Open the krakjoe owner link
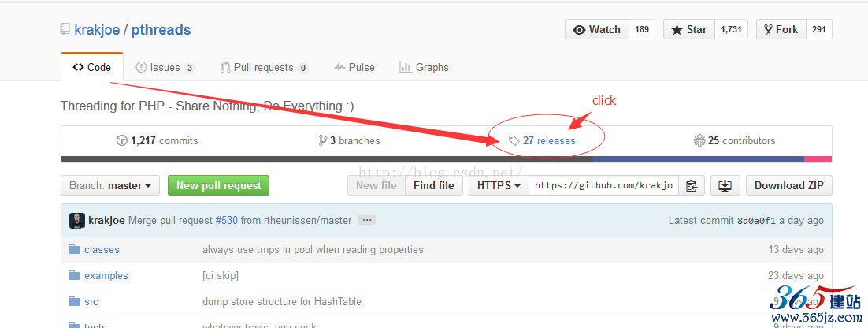The width and height of the screenshot is (868, 328). click(97, 30)
